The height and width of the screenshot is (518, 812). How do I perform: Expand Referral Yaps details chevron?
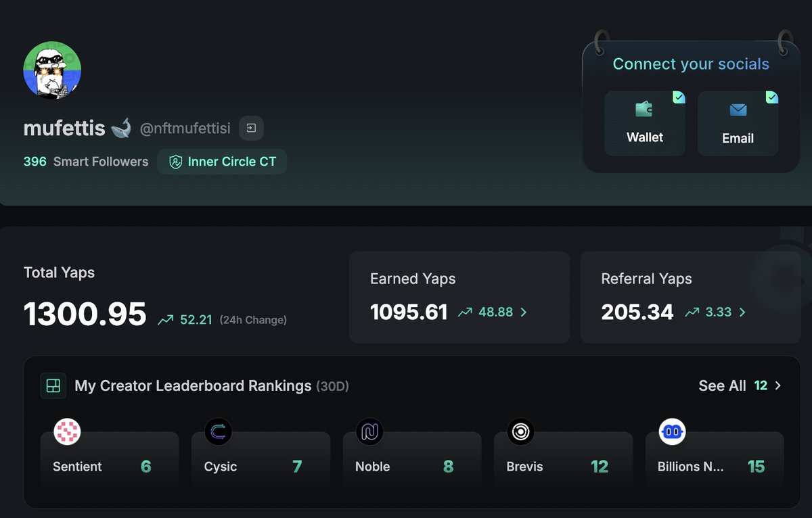point(742,312)
